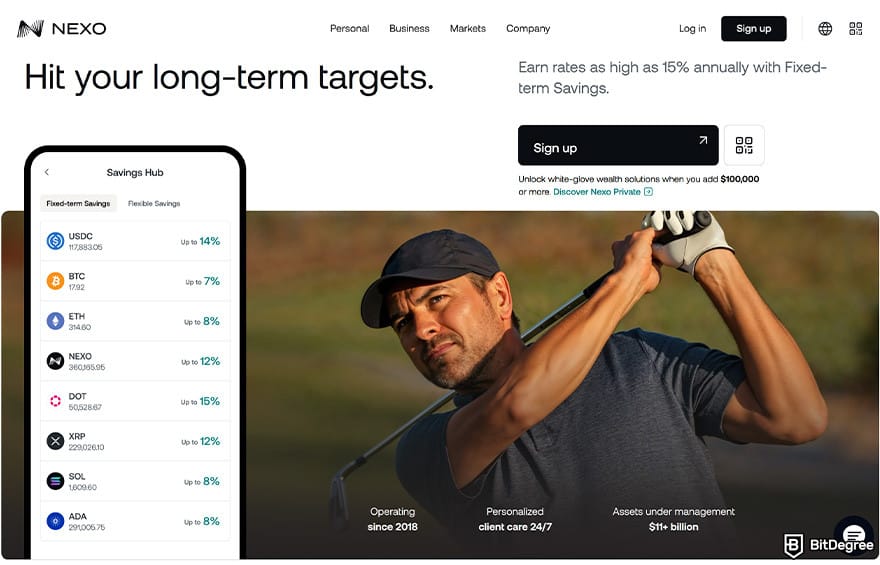Tap the back arrow in Savings Hub
Viewport: 880px width, 565px height.
47,172
